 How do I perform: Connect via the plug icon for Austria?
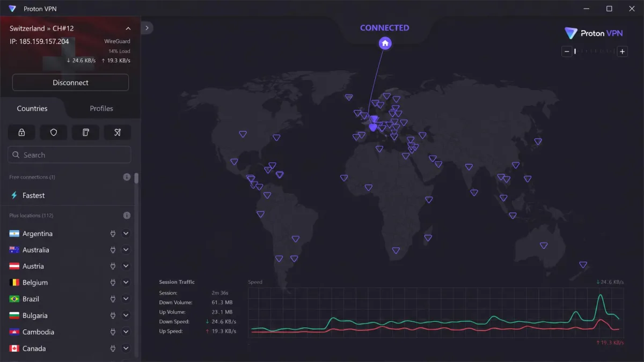click(x=113, y=266)
